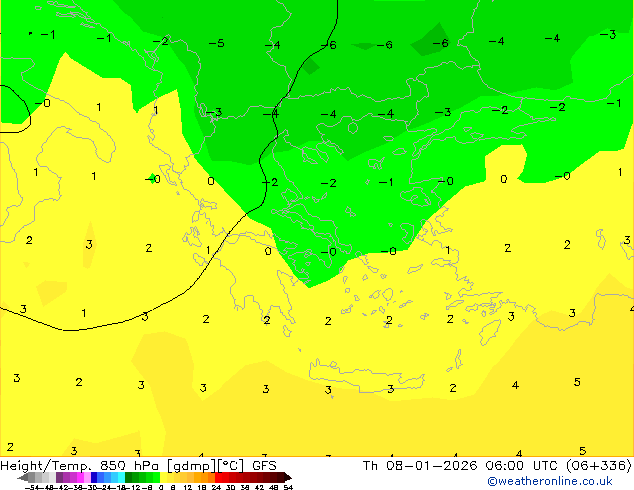Pick the bright red swatch in the legend
Screen dimensions: 634x490
(219, 477)
